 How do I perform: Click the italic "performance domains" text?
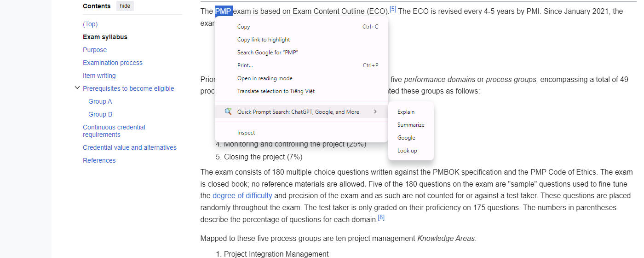coord(439,79)
